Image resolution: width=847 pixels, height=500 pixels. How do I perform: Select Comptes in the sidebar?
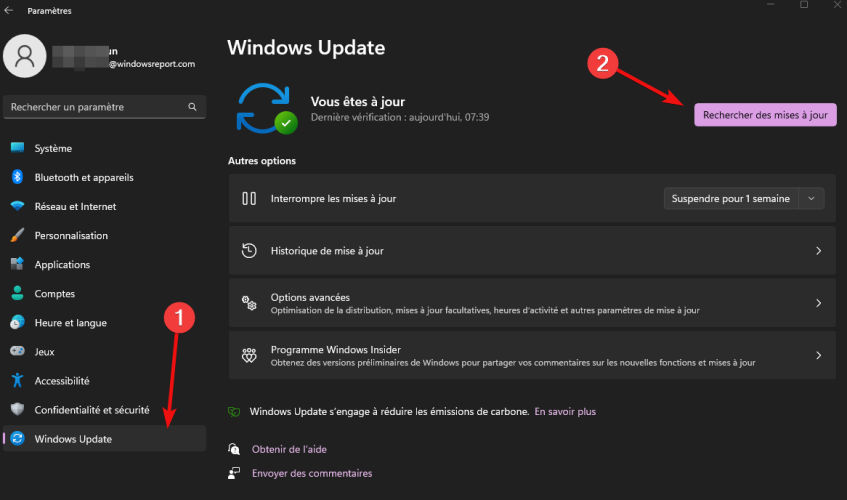pos(104,294)
